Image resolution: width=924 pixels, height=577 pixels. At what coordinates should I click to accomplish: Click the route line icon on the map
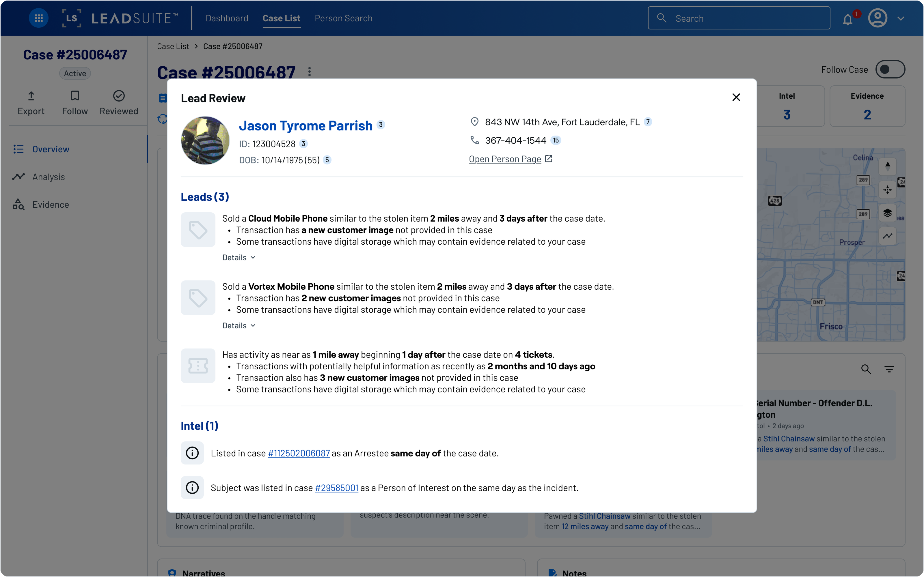[888, 236]
